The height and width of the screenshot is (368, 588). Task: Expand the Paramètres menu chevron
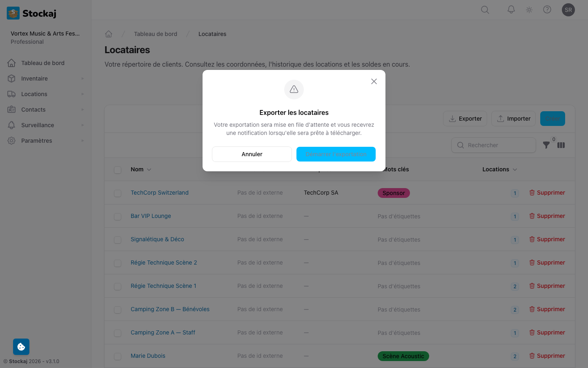(82, 140)
